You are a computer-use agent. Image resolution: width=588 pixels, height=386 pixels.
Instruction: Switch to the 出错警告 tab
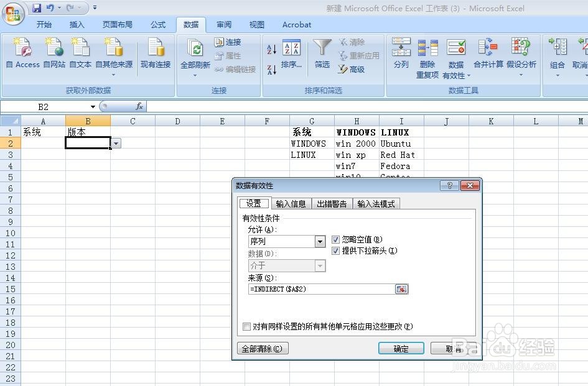pos(332,203)
